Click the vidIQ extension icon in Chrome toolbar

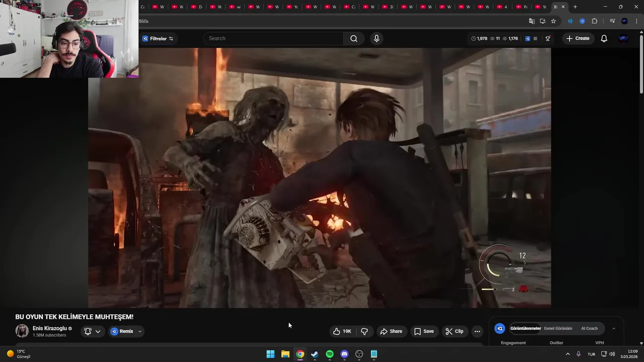pos(582,21)
